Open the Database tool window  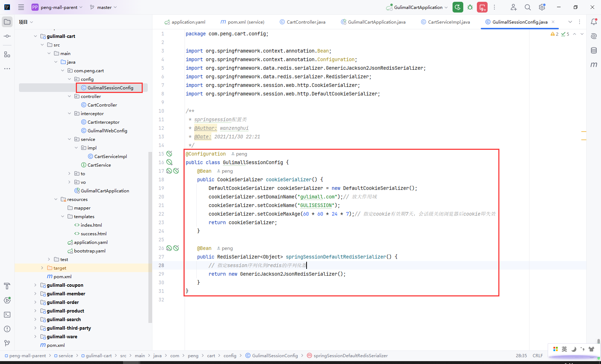click(594, 50)
